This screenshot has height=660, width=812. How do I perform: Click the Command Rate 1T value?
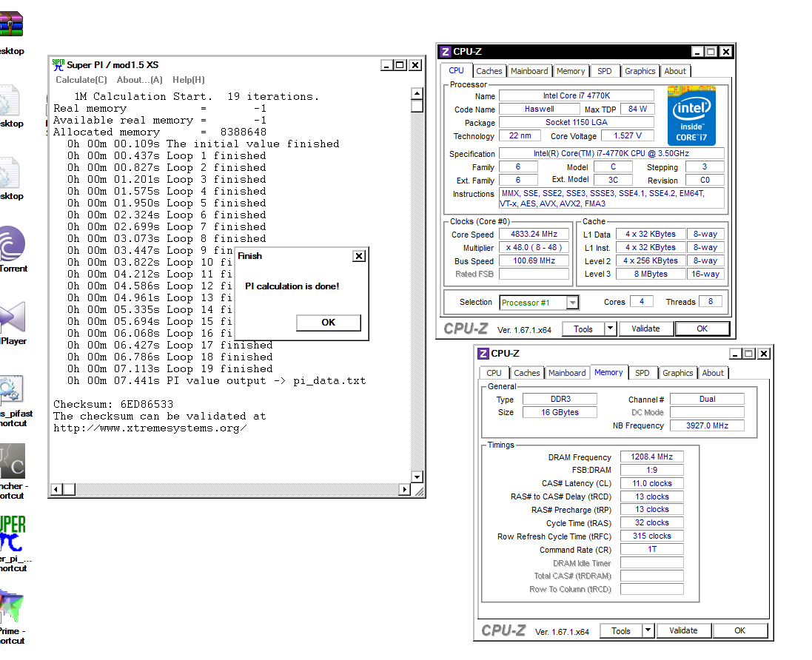point(652,549)
